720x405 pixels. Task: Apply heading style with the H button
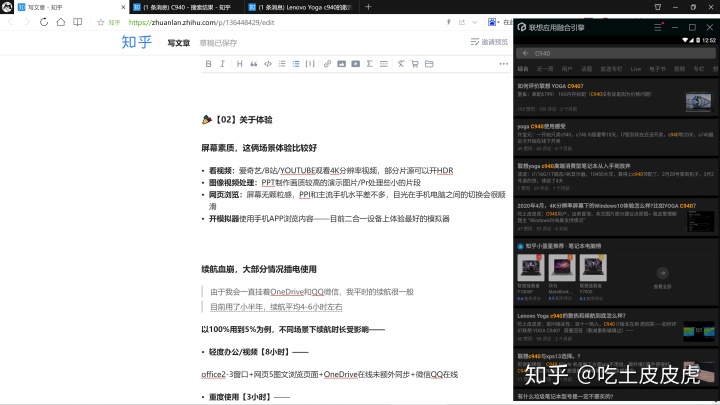(x=239, y=64)
